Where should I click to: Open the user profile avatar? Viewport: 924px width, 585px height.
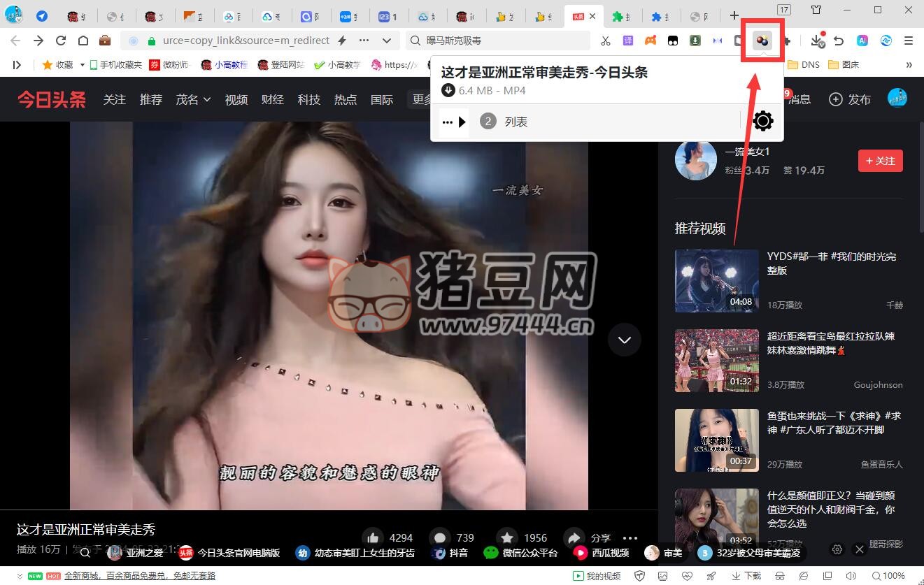pos(897,99)
